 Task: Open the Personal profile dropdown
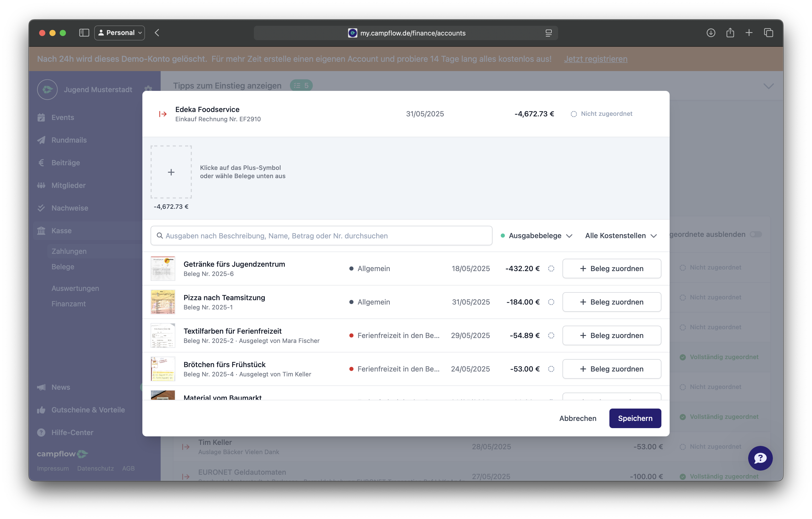120,33
